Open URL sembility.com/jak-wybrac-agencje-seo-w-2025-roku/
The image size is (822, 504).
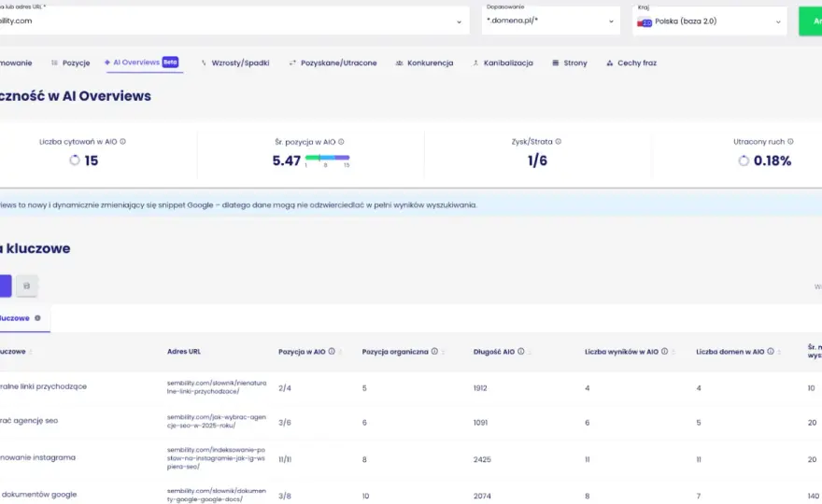click(217, 421)
